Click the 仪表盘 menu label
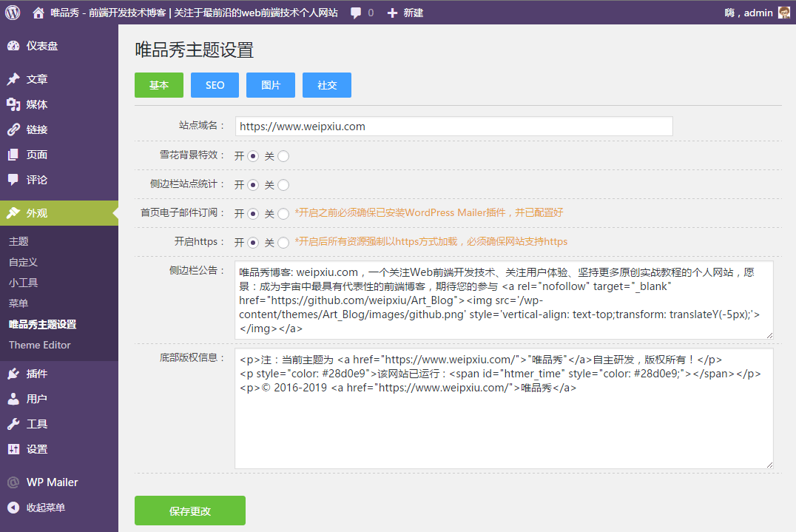Screen dimensions: 796x532 (x=42, y=46)
